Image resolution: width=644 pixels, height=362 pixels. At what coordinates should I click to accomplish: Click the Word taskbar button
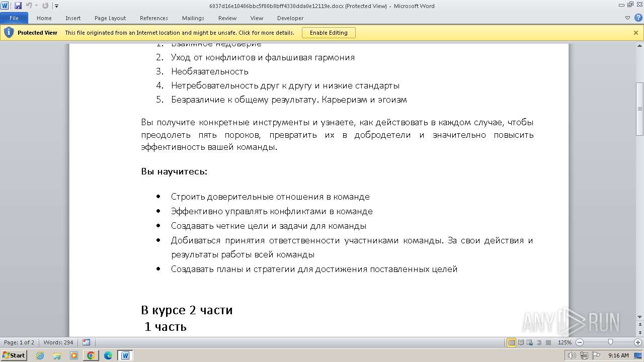coord(125,355)
